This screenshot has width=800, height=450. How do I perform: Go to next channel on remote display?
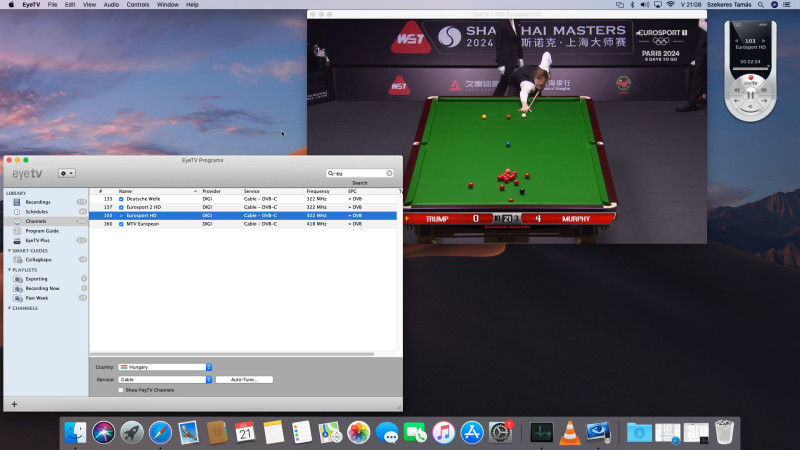point(764,41)
